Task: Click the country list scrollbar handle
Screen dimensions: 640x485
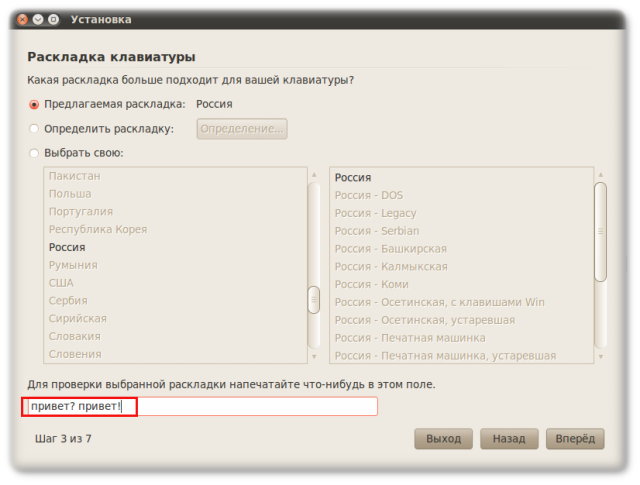Action: [x=313, y=299]
